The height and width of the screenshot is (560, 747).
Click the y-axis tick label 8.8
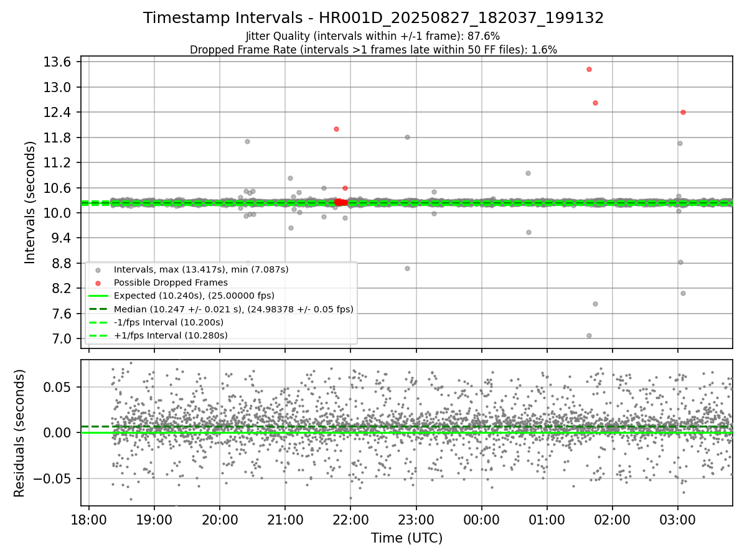62,263
